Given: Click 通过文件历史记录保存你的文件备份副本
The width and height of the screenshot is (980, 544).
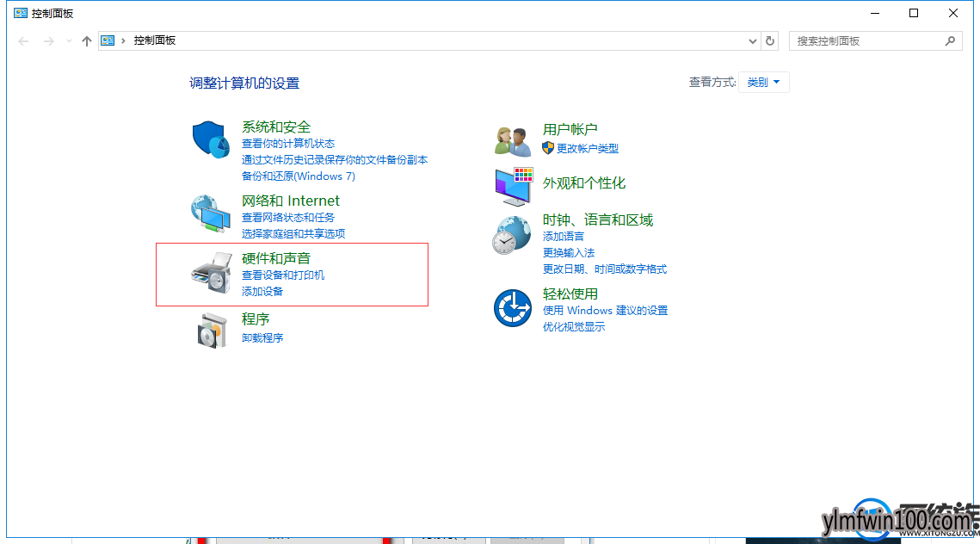Looking at the screenshot, I should (x=335, y=160).
